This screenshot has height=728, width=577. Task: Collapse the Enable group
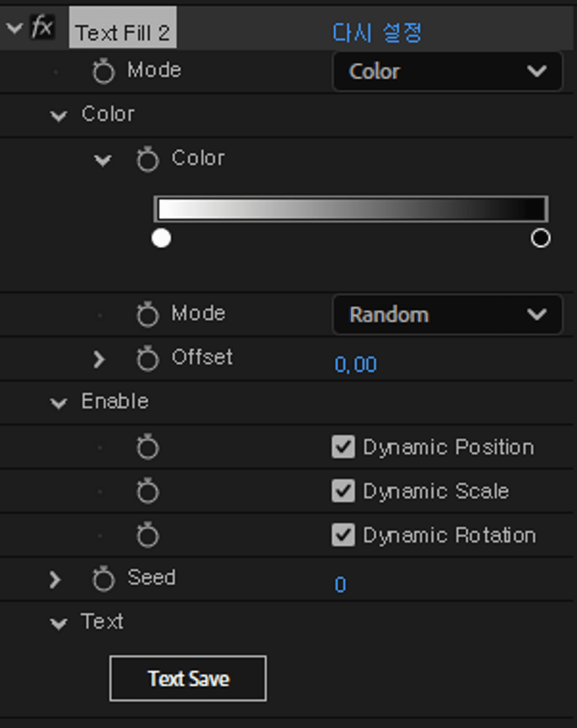tap(59, 403)
